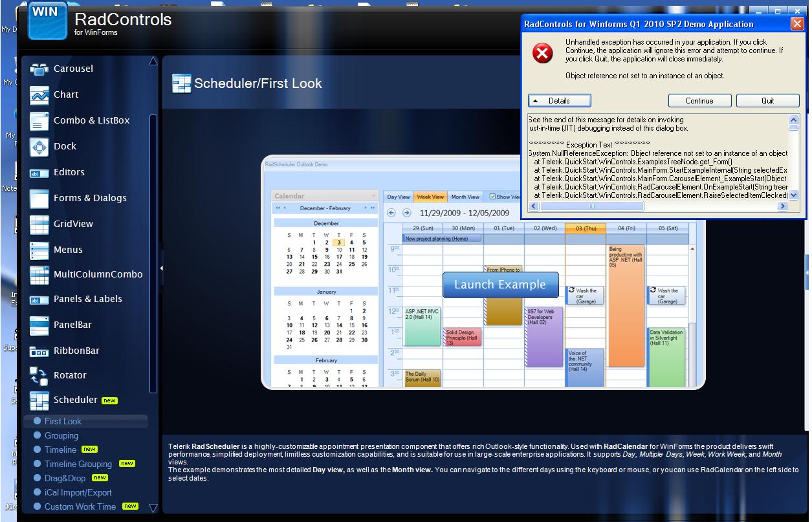
Task: Open the Scheduler category label
Action: (76, 400)
